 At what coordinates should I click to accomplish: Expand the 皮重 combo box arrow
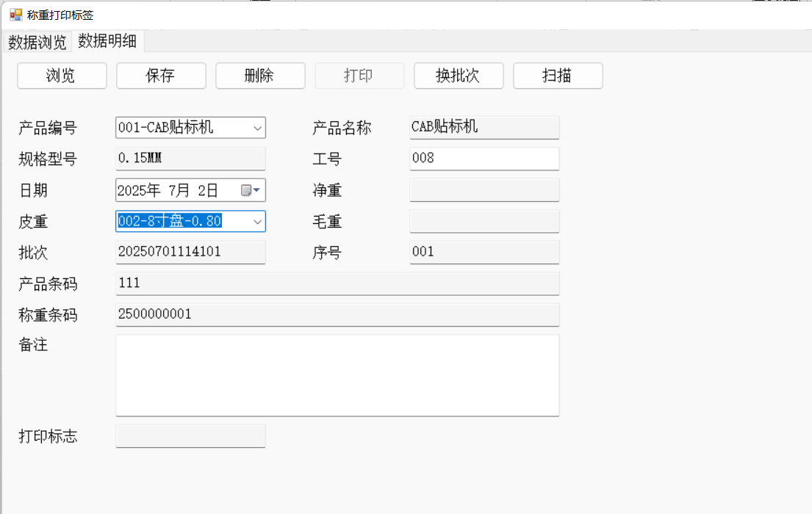click(x=257, y=222)
